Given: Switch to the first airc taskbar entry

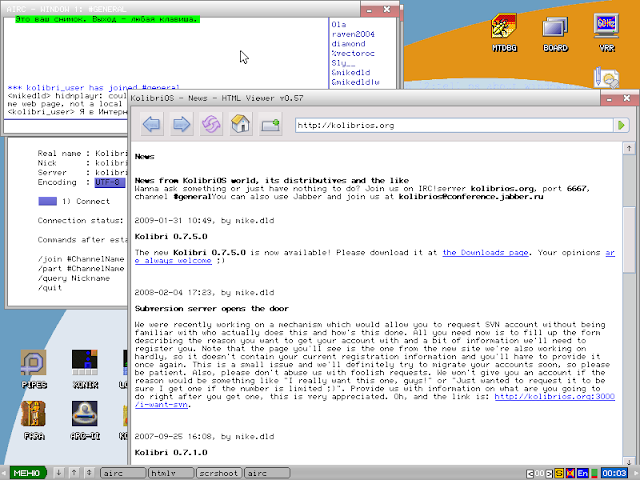Looking at the screenshot, I should tap(122, 473).
